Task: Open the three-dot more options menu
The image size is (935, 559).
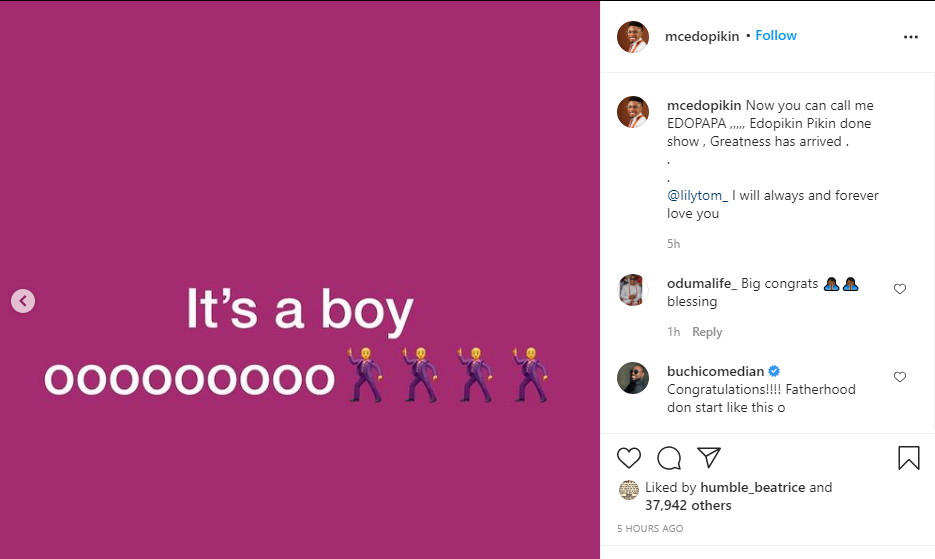Action: (x=910, y=37)
